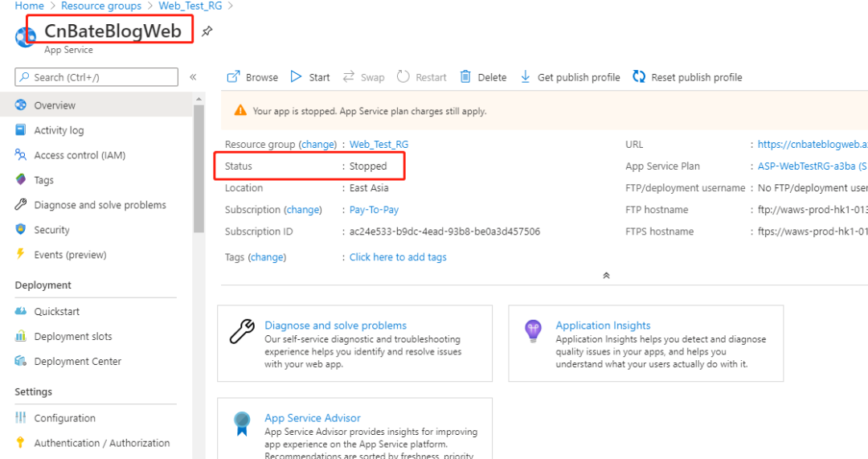
Task: Click the FTP hostname value
Action: coord(812,209)
